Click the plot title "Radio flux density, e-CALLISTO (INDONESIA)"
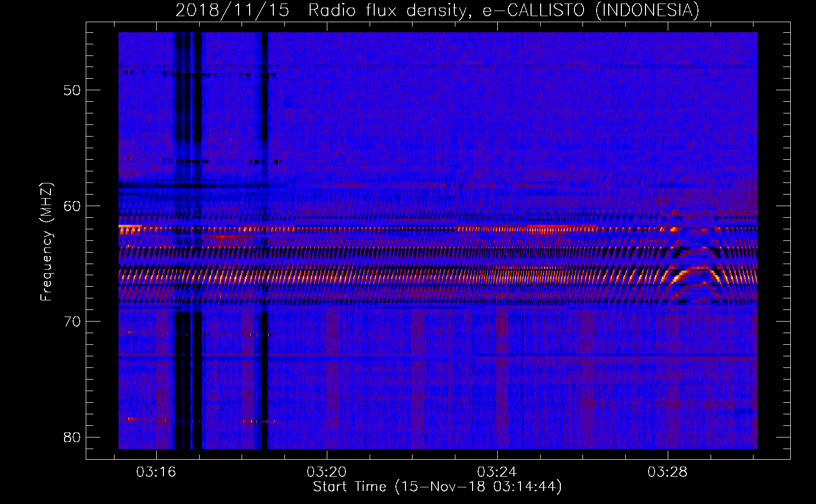816x504 pixels. point(504,11)
